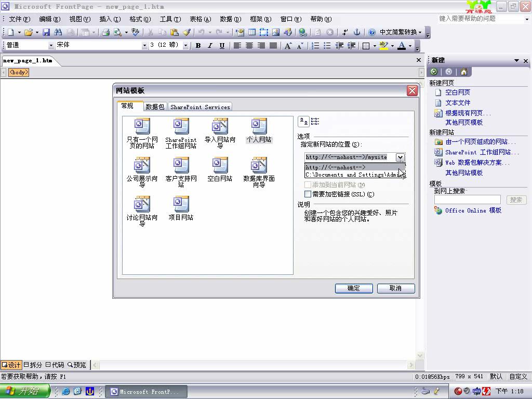Click the 确定 button
The image size is (532, 399).
tap(354, 288)
